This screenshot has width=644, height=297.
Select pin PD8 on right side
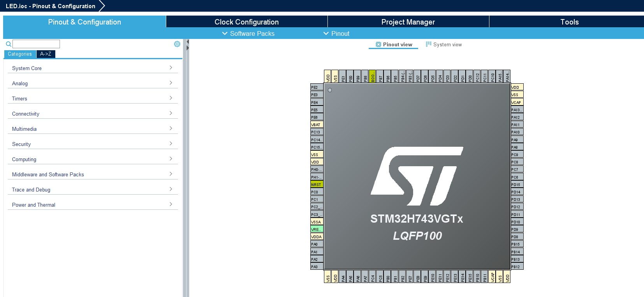(x=517, y=237)
